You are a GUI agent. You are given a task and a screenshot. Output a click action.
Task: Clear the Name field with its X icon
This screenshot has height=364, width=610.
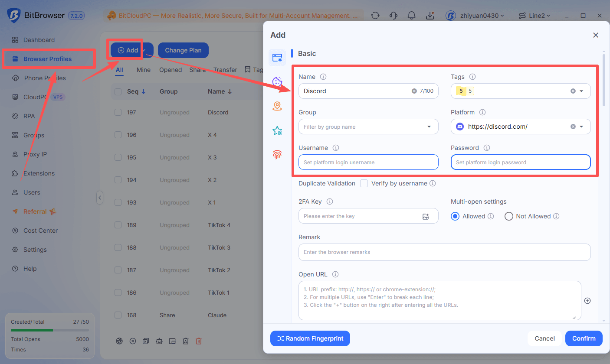(414, 91)
